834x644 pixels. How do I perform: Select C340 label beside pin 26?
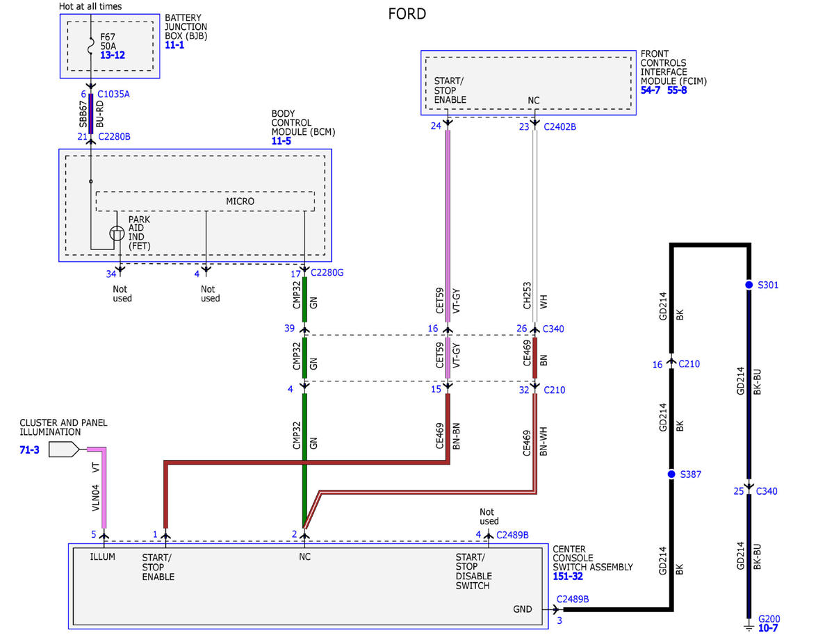click(x=554, y=328)
